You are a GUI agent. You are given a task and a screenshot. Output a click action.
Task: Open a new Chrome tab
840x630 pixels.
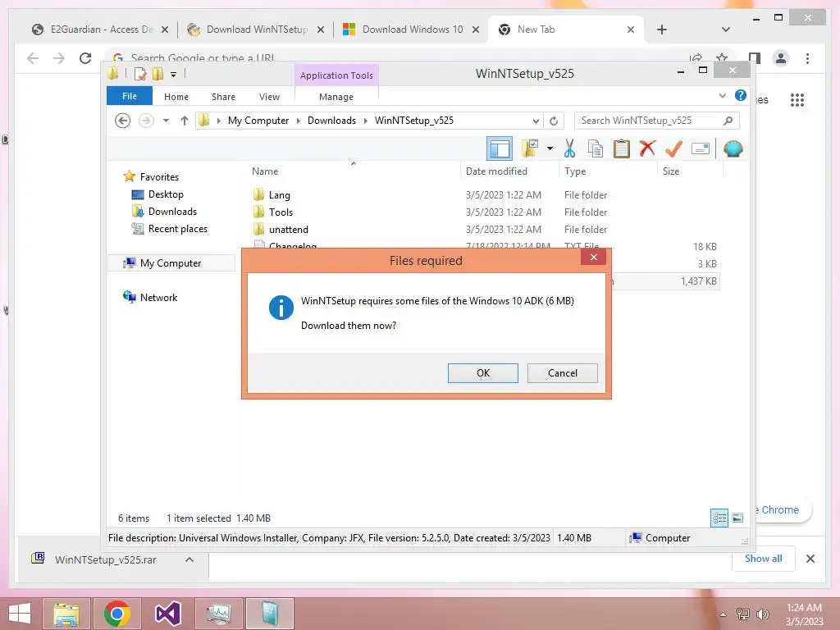click(x=662, y=30)
